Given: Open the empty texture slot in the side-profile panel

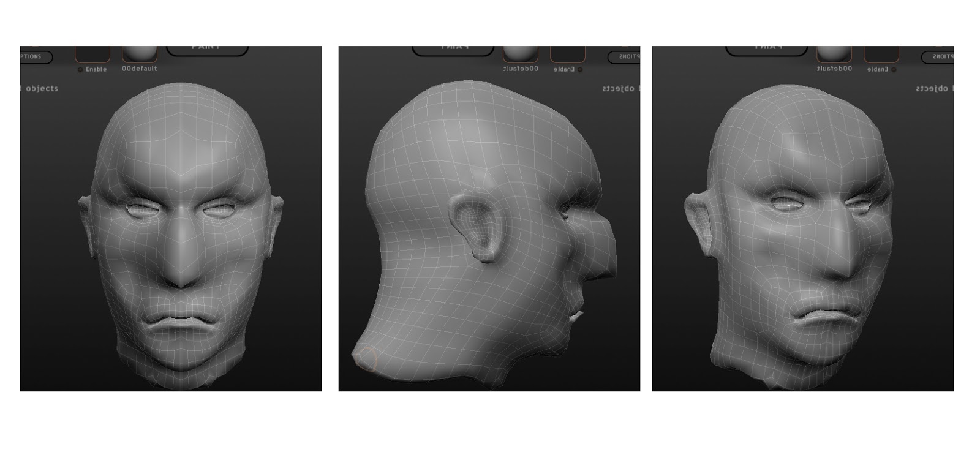Looking at the screenshot, I should [x=568, y=54].
